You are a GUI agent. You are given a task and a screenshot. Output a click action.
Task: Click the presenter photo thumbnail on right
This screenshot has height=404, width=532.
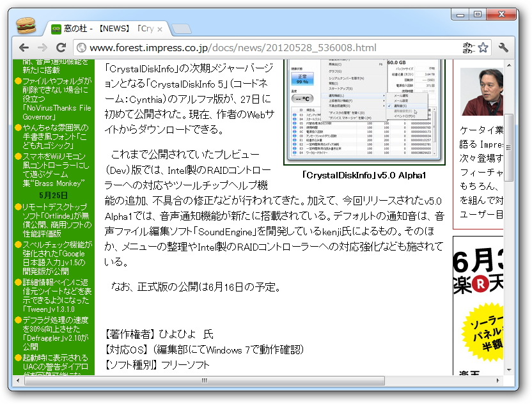point(481,91)
